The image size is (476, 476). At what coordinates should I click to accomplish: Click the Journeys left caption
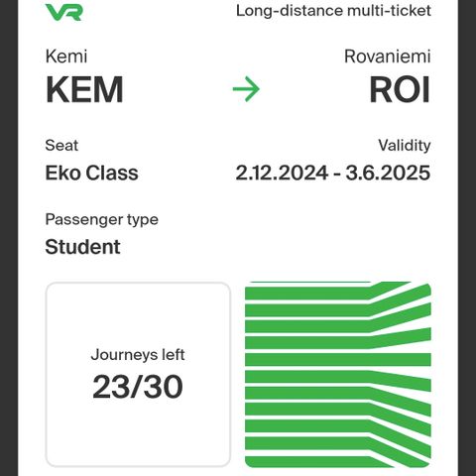click(x=138, y=355)
